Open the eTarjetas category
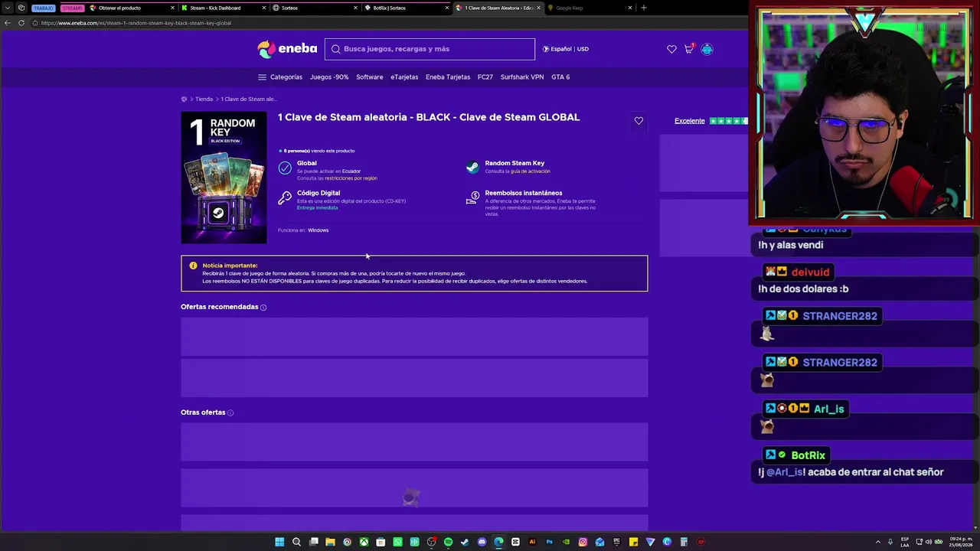The image size is (980, 551). click(404, 77)
